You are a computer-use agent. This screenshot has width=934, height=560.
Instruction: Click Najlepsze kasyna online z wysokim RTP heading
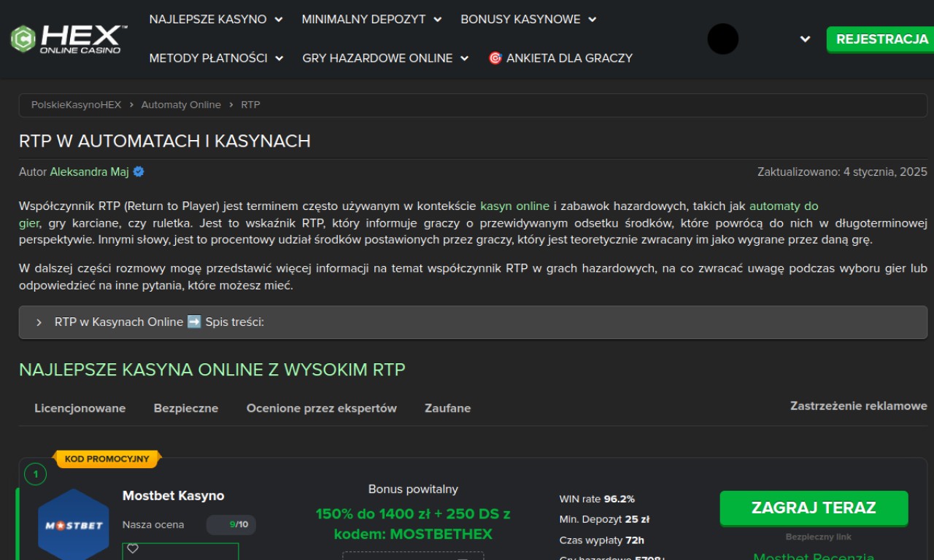212,370
